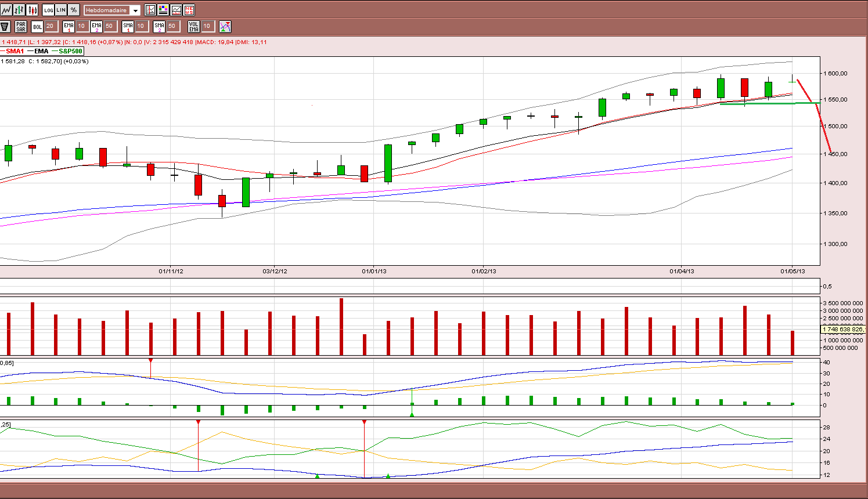Click the 1 450,00 price axis label

[x=835, y=154]
